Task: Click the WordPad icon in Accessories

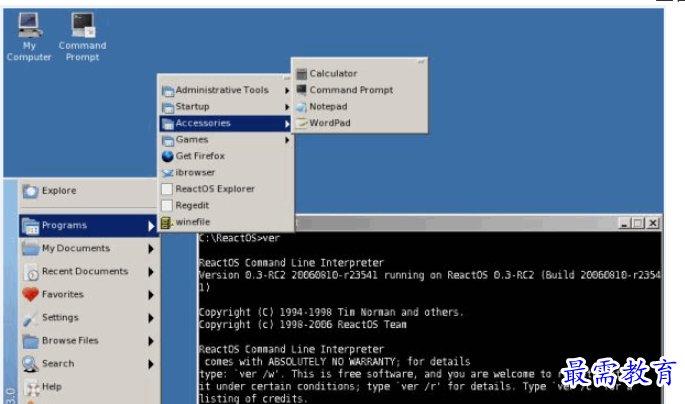Action: coord(301,123)
